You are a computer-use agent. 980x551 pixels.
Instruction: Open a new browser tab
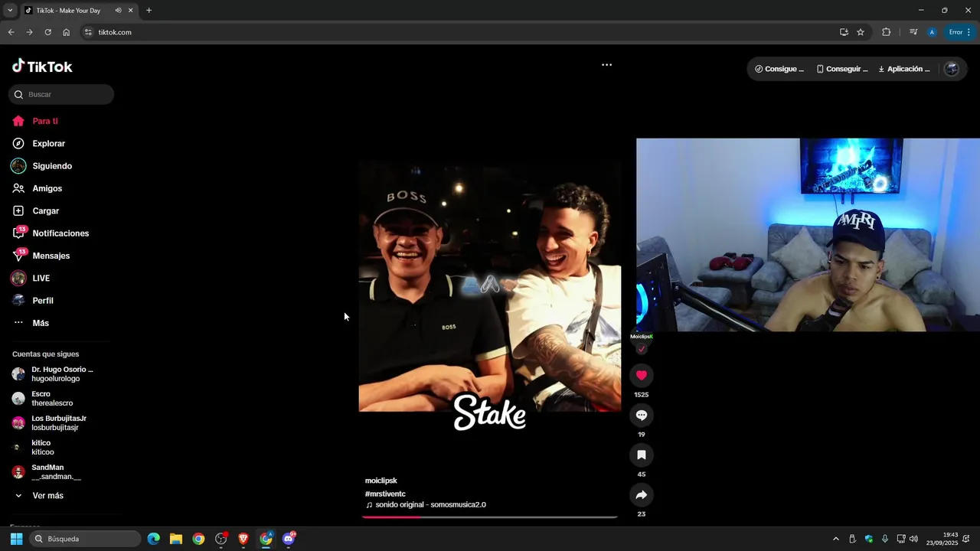pos(149,11)
